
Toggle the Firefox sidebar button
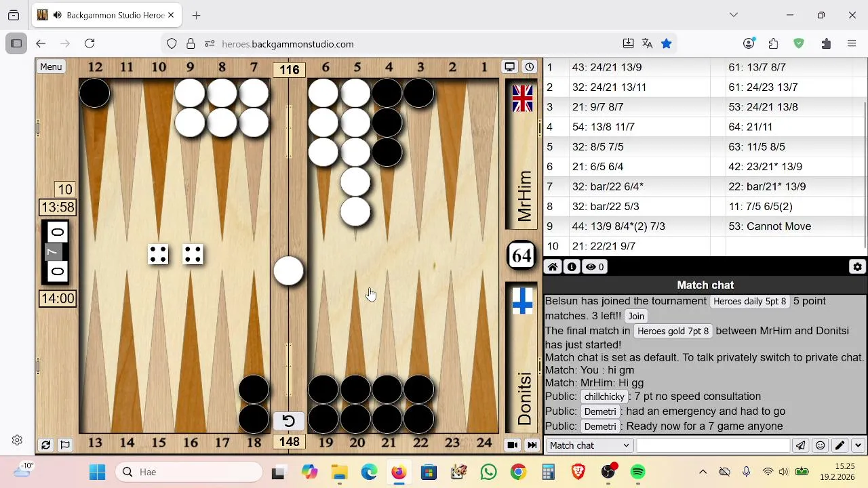16,43
